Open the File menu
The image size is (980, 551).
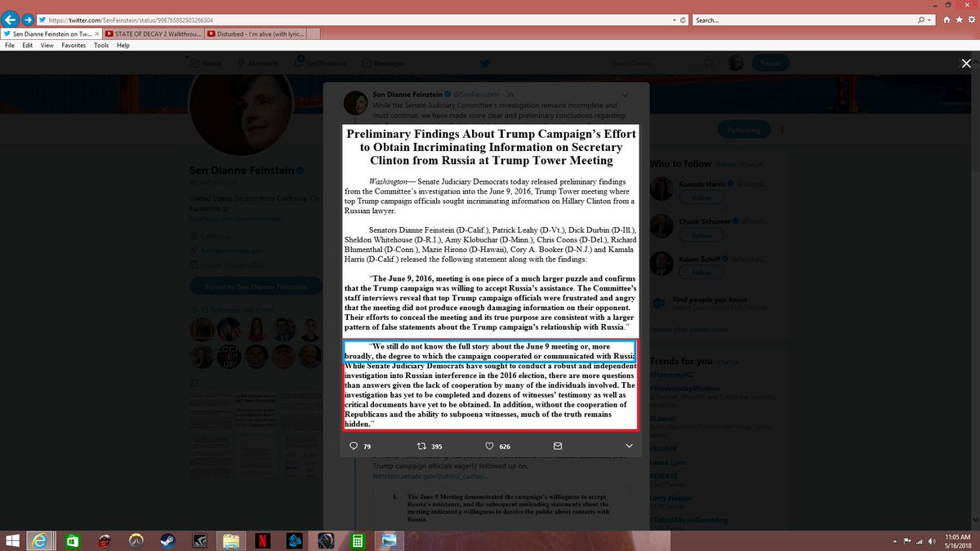(11, 46)
